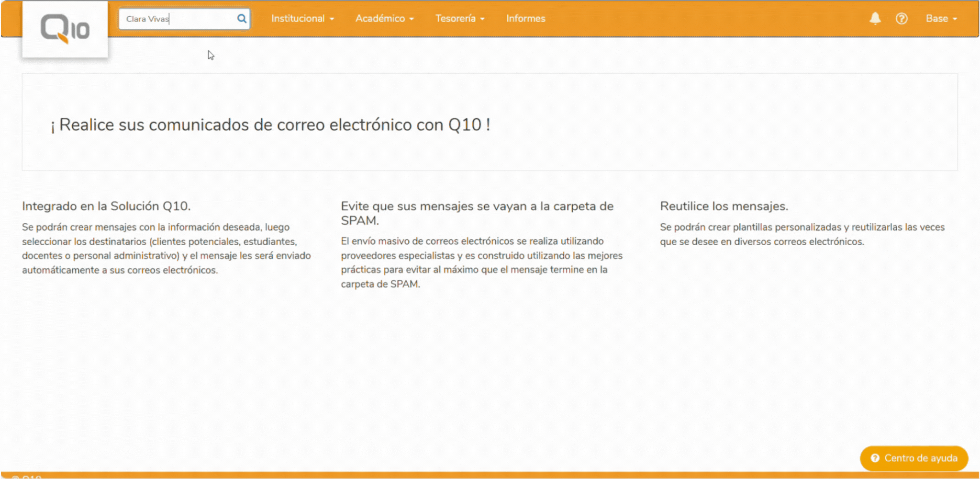The height and width of the screenshot is (479, 980).
Task: Click the caret arrow next to Académico
Action: click(411, 19)
